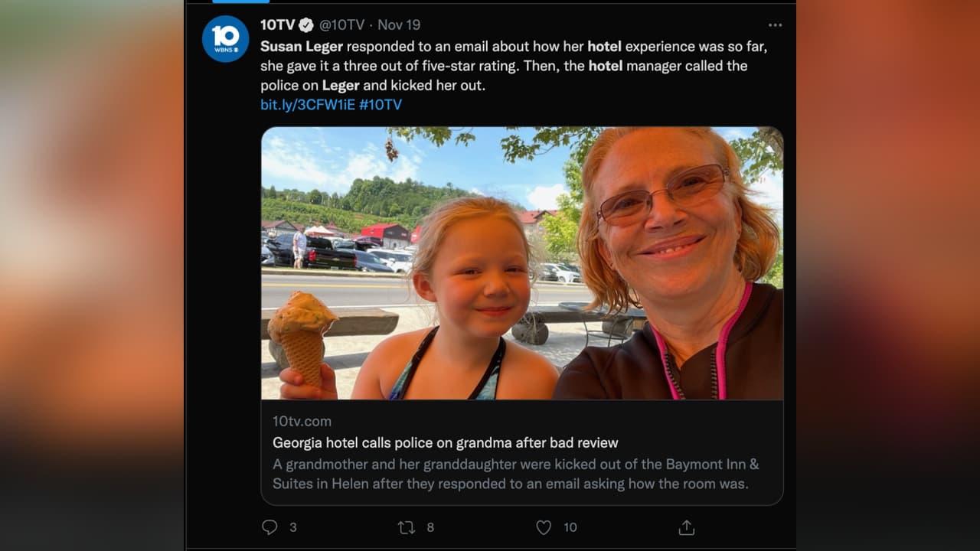Click the bold "Susan Leger" name in tweet
The height and width of the screenshot is (551, 980).
(x=302, y=46)
